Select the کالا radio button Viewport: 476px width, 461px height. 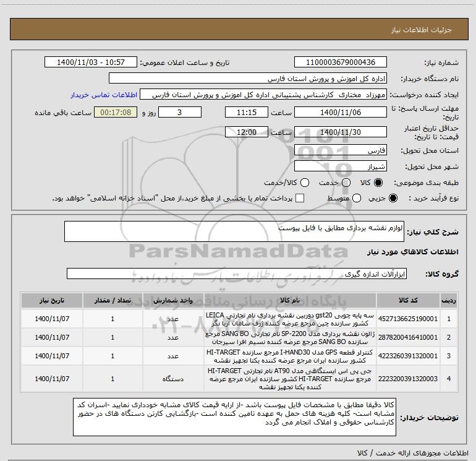378,183
